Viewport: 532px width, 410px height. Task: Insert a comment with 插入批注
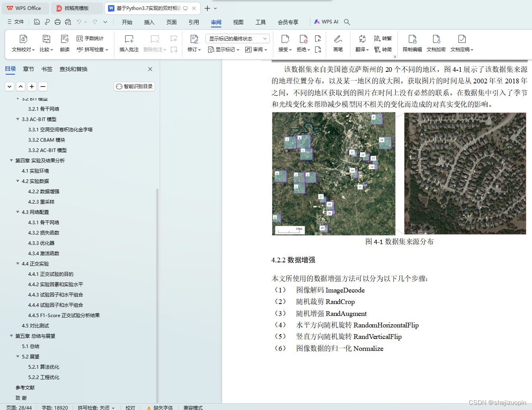tap(128, 43)
